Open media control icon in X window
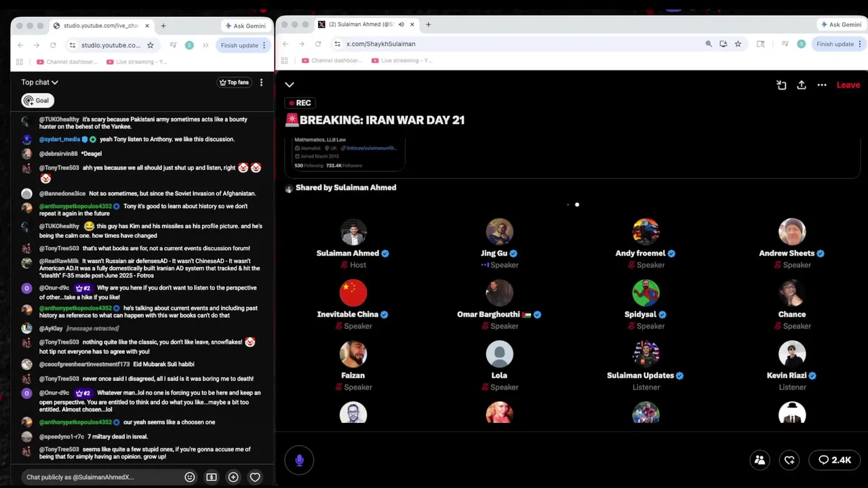 pyautogui.click(x=785, y=44)
